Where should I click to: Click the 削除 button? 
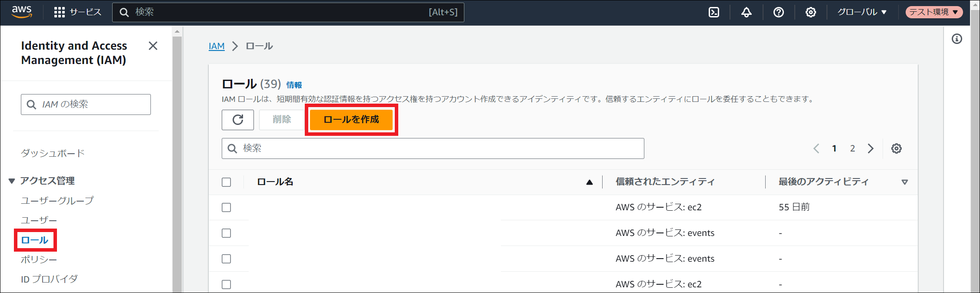(x=282, y=120)
